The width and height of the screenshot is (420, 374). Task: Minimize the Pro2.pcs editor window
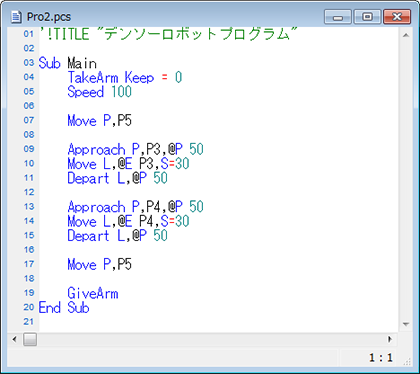coord(338,17)
